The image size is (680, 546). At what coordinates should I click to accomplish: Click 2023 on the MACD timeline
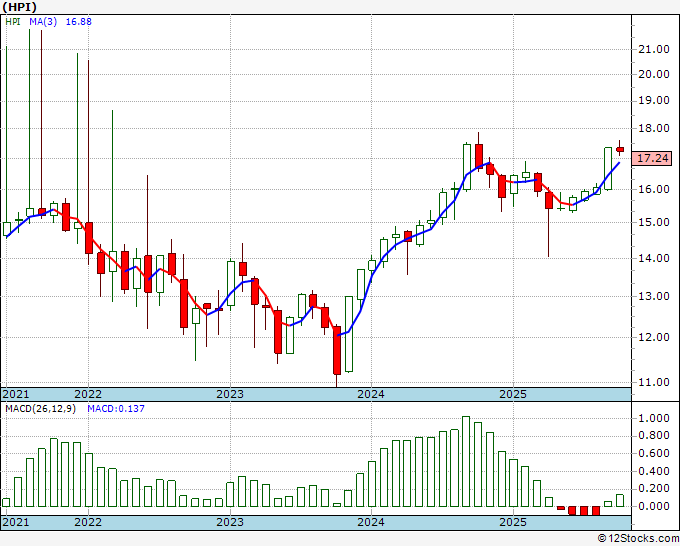(230, 522)
